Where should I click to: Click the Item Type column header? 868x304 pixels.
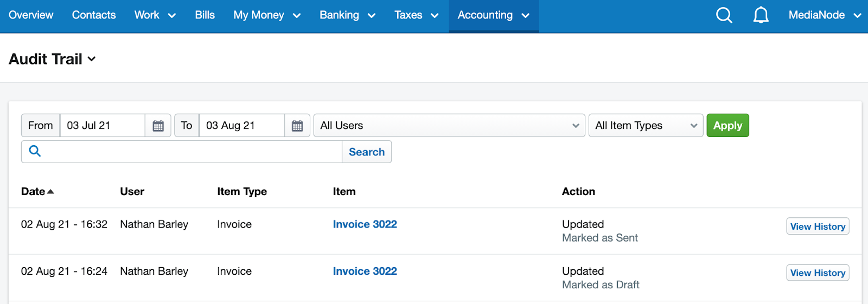pos(242,191)
